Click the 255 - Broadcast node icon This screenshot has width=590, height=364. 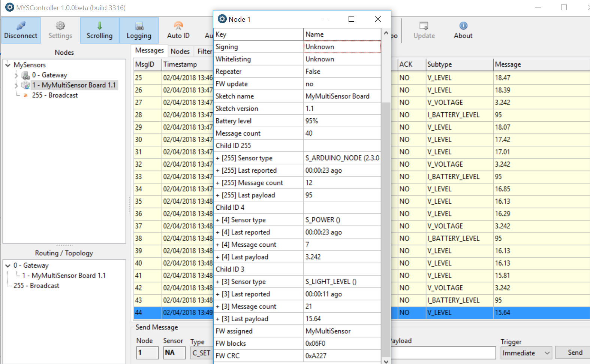click(25, 95)
